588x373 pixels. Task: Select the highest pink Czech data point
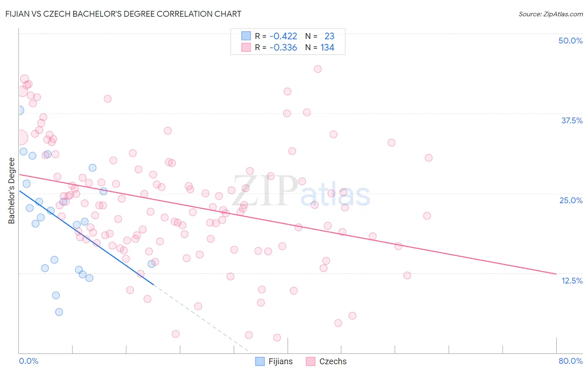coord(318,69)
